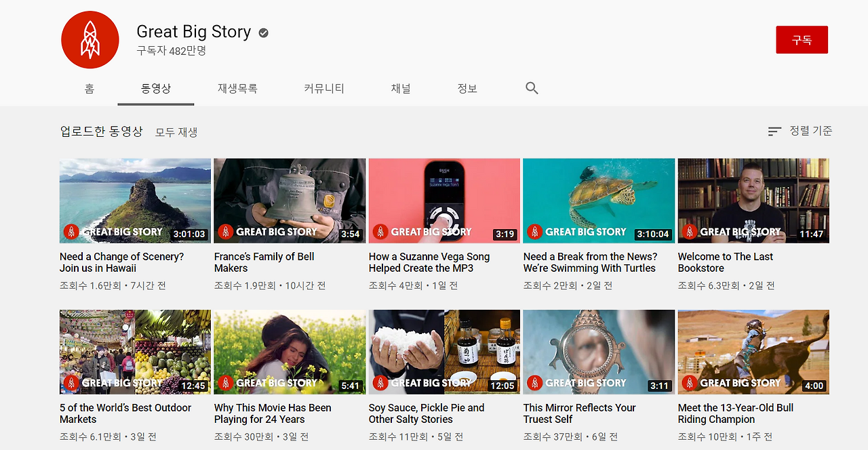Click title 'Soy Sauce, Pickle Pie and Other Salty Stories'
The image size is (868, 450).
pyautogui.click(x=427, y=413)
